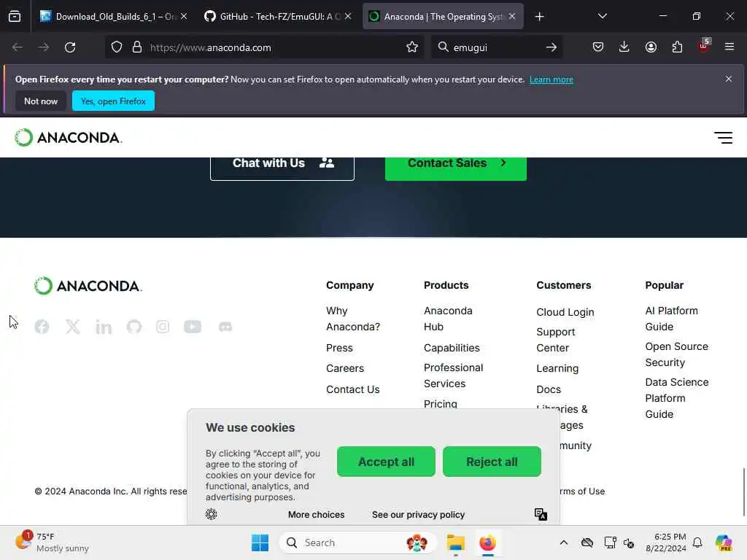Close the Firefox startup notification bar
This screenshot has width=747, height=560.
click(x=729, y=79)
